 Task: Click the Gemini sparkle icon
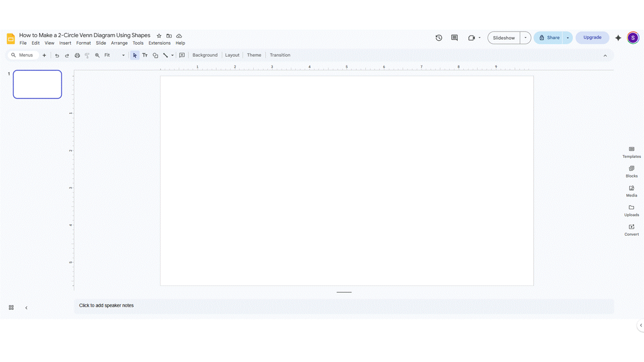point(618,38)
